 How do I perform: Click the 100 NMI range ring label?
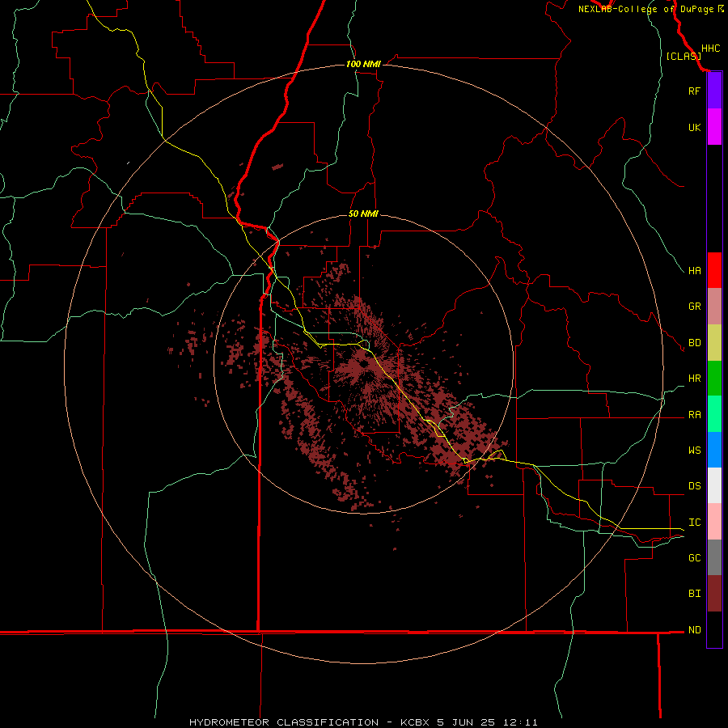(x=363, y=64)
